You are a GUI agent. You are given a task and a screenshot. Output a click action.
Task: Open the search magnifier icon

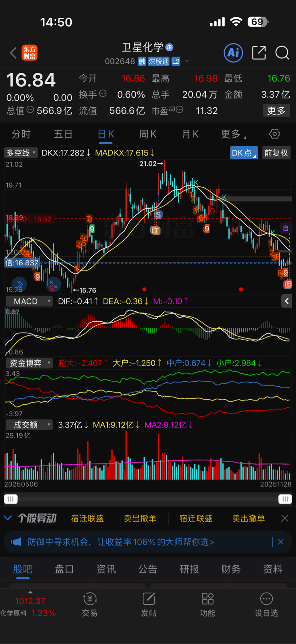(282, 52)
